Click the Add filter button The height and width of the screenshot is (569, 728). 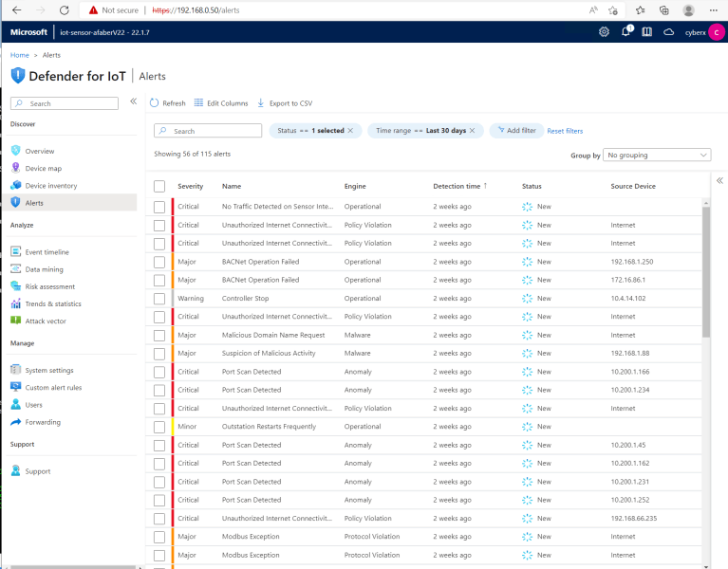[515, 131]
